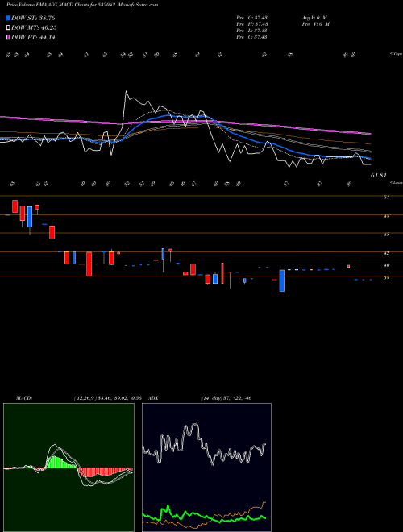Click the 61.81 value beside the EMA chart
Image resolution: width=403 pixels, height=532 pixels.
click(379, 176)
